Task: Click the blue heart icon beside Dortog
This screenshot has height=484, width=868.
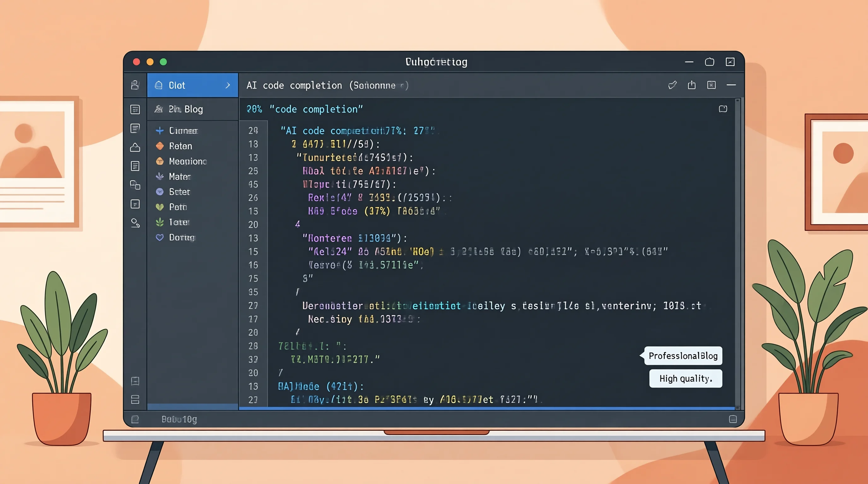Action: (160, 237)
